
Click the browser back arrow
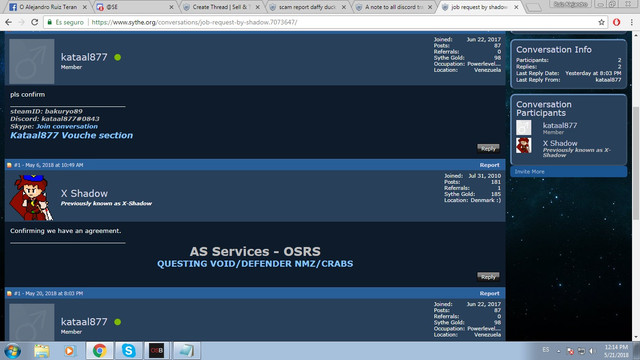point(9,22)
